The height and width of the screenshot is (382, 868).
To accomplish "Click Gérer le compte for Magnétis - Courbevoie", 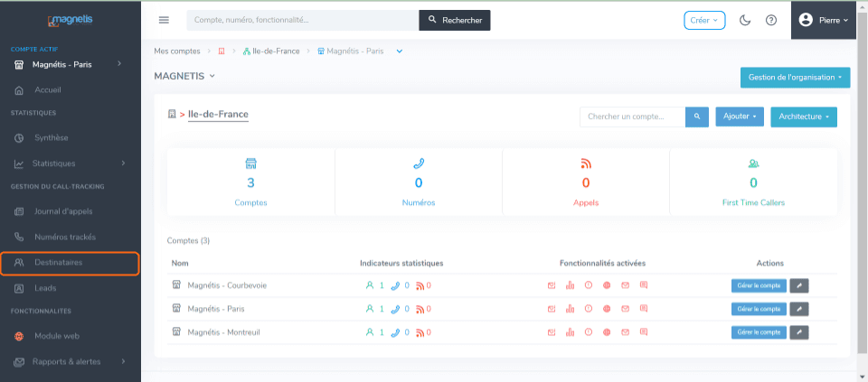I will click(759, 285).
